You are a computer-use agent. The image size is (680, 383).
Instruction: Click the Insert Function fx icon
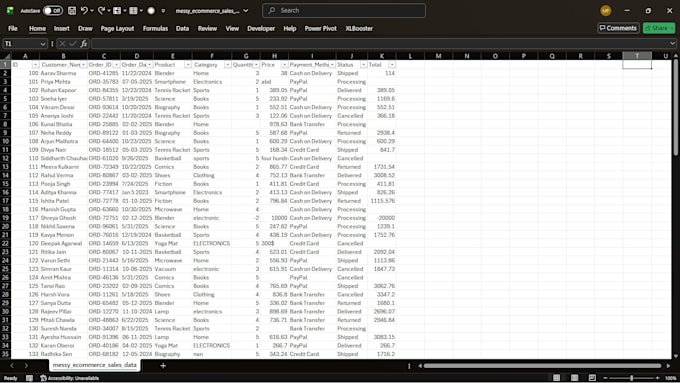point(84,43)
